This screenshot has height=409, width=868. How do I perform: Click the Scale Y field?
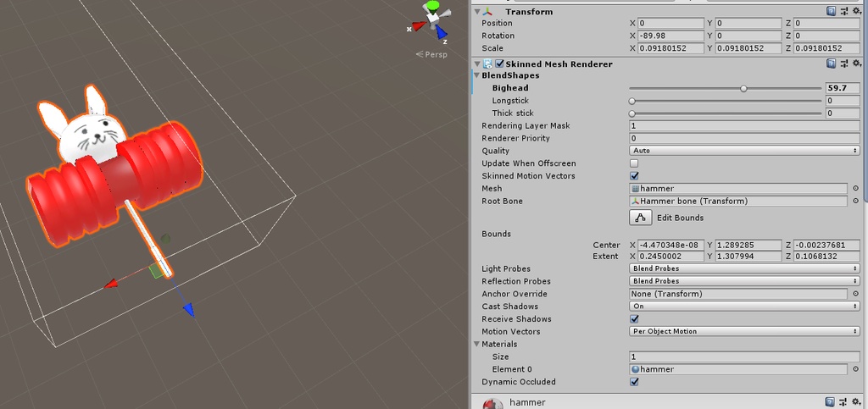point(748,48)
